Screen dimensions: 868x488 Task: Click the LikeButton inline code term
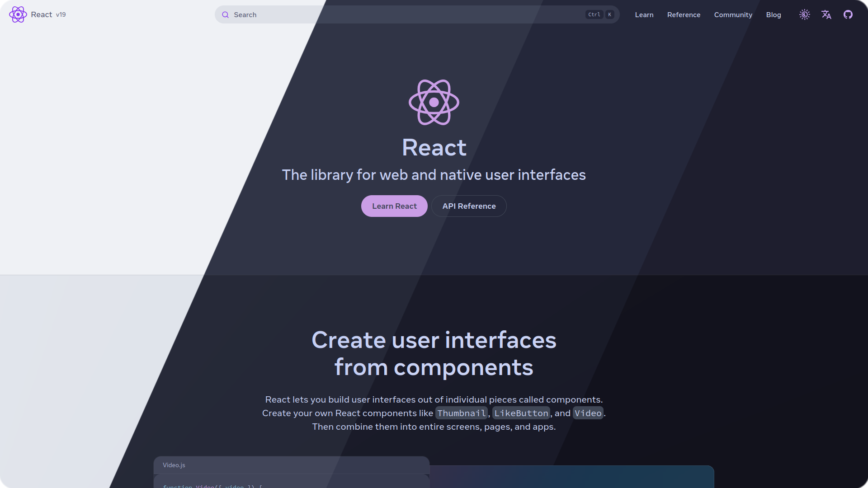click(x=521, y=413)
